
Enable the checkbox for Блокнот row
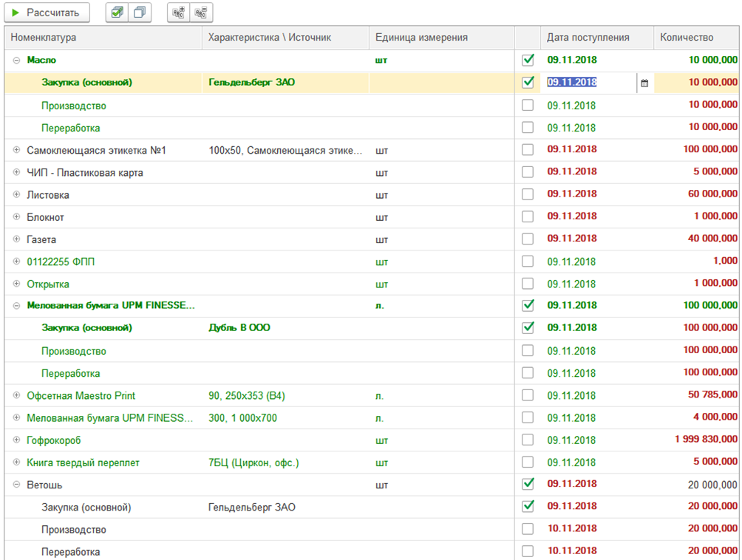click(528, 217)
